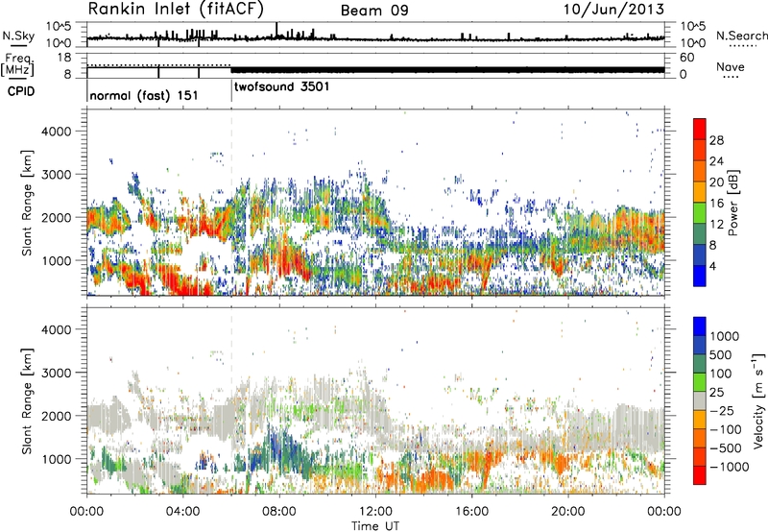Click the right-hand "00:00" end time label
This screenshot has height=532, width=768.
(664, 512)
